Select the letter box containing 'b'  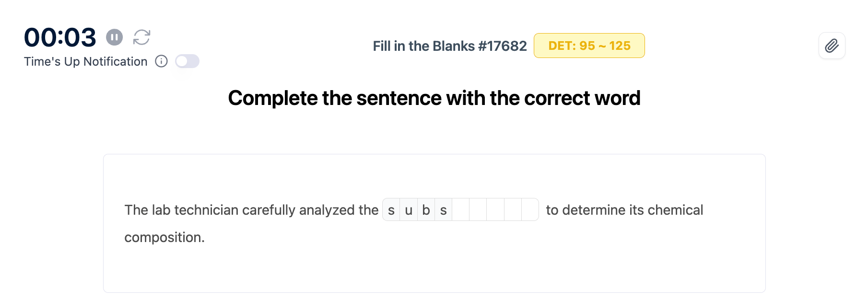[426, 210]
